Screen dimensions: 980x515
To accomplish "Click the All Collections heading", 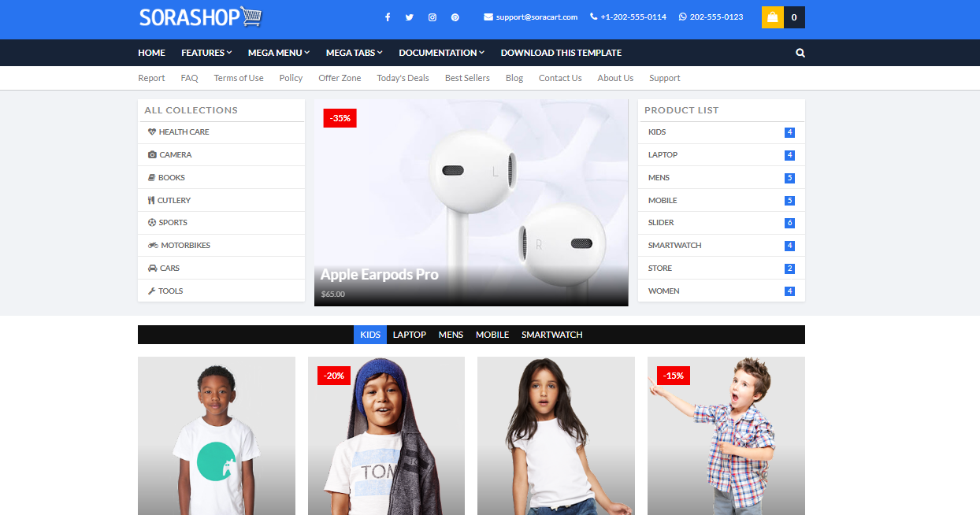I will [x=191, y=110].
